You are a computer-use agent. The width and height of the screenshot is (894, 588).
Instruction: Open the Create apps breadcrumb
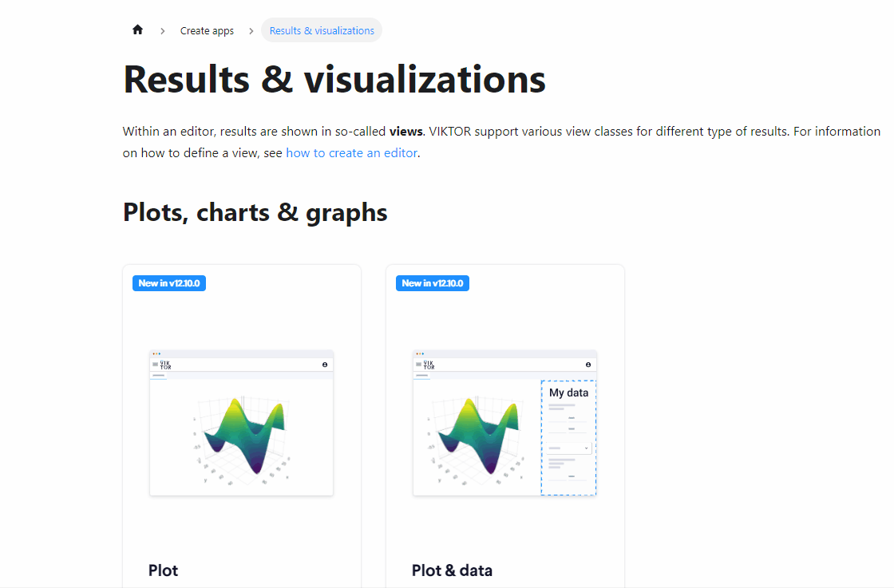coord(207,31)
